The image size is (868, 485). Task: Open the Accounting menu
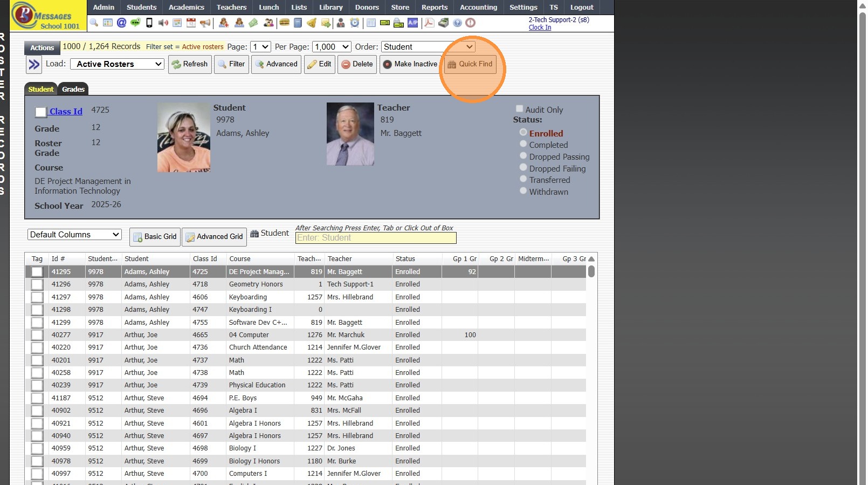(479, 8)
